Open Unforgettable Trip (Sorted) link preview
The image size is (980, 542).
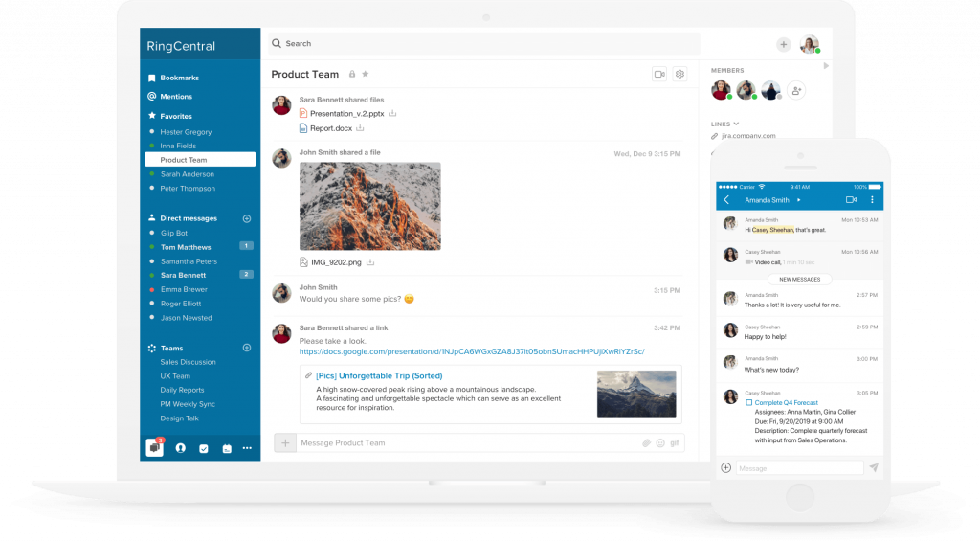379,375
